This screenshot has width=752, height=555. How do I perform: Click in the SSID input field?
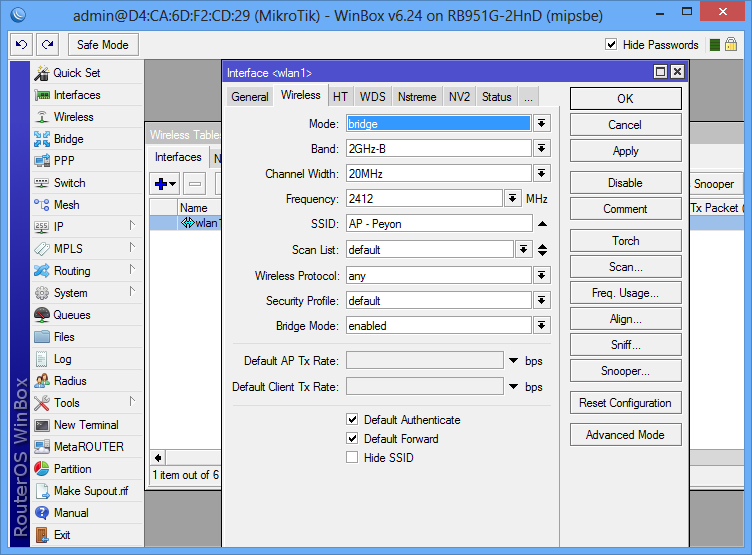(x=439, y=224)
